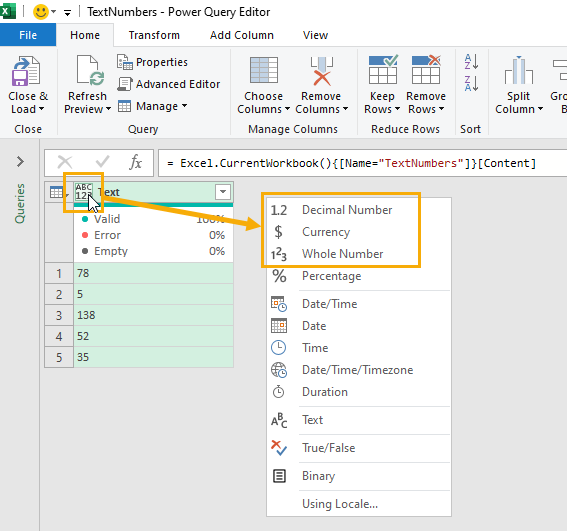Expand the Choose Columns dropdown arrow
The width and height of the screenshot is (567, 531).
287,109
